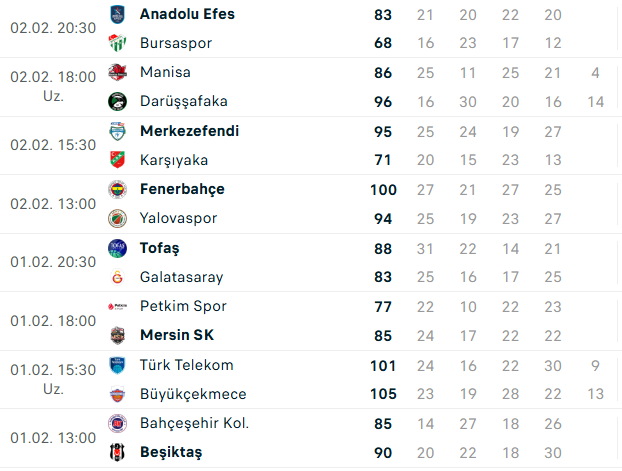Open the Merkezefendi team name
Image resolution: width=622 pixels, height=471 pixels.
pyautogui.click(x=190, y=131)
